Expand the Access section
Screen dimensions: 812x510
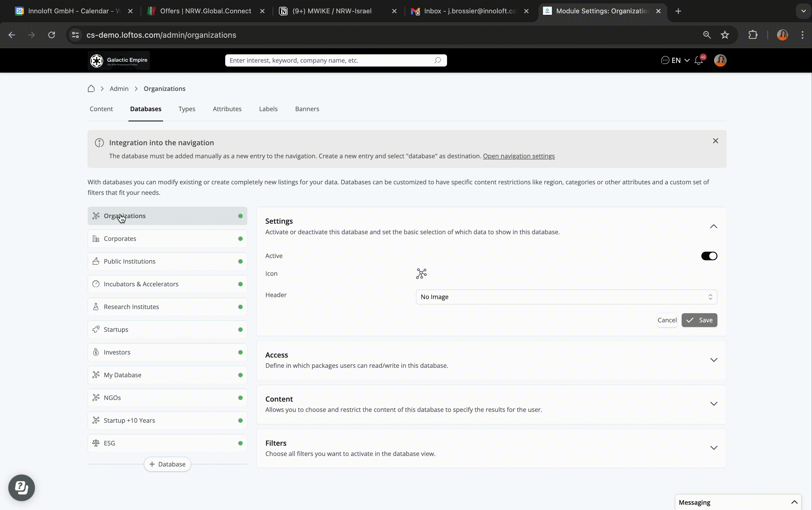714,360
